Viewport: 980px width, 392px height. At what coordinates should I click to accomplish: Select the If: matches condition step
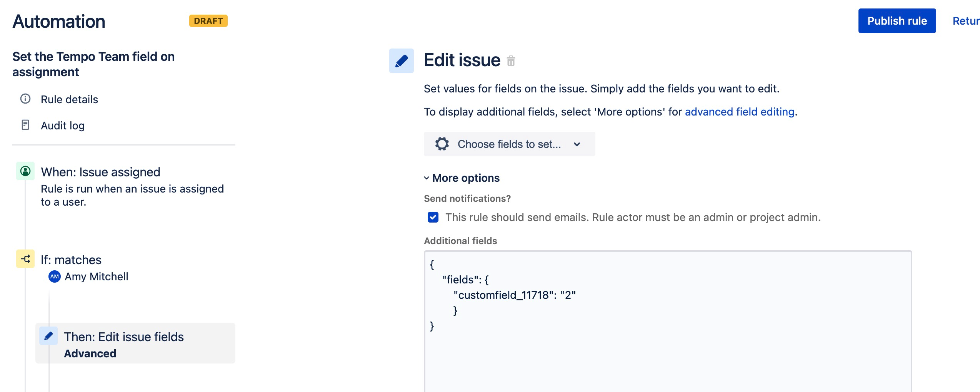click(x=71, y=260)
